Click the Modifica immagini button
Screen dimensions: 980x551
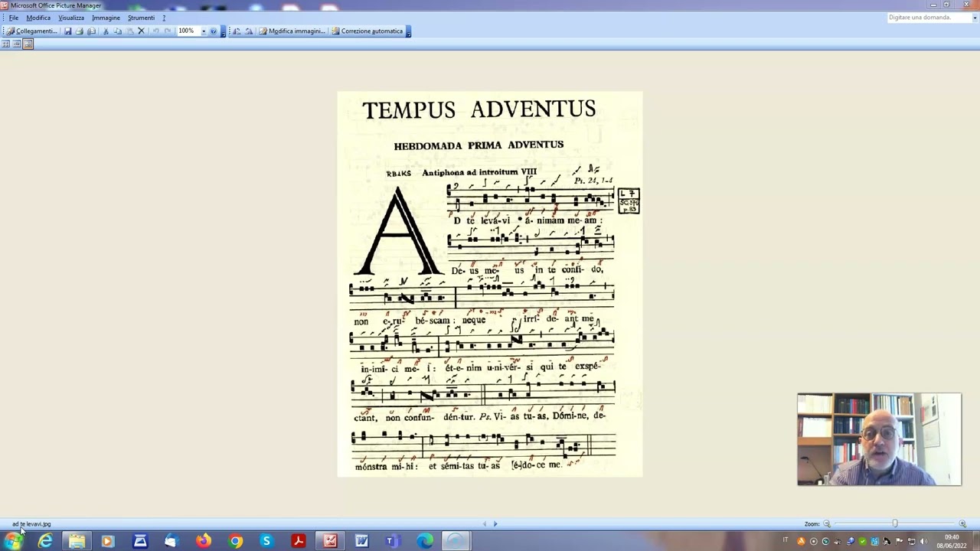coord(292,31)
